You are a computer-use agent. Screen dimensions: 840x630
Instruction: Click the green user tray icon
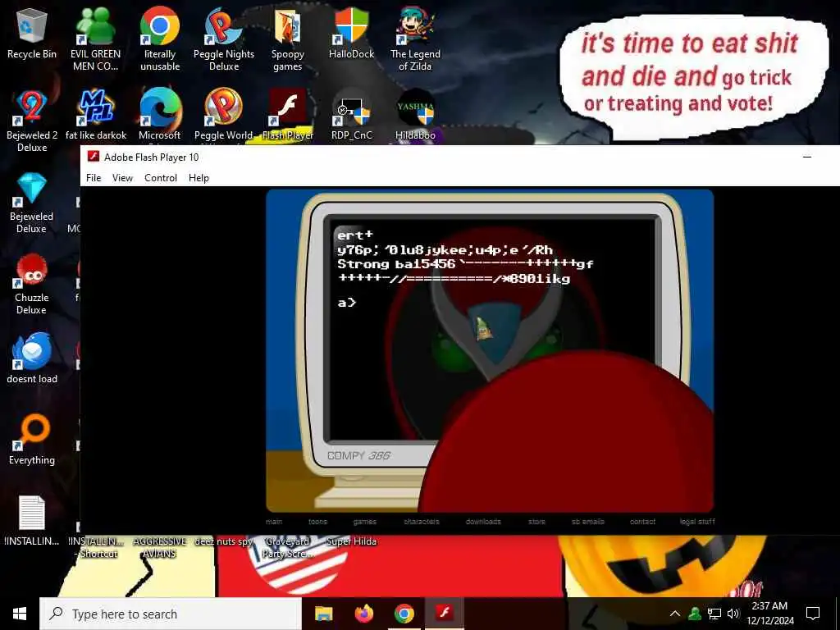point(695,614)
